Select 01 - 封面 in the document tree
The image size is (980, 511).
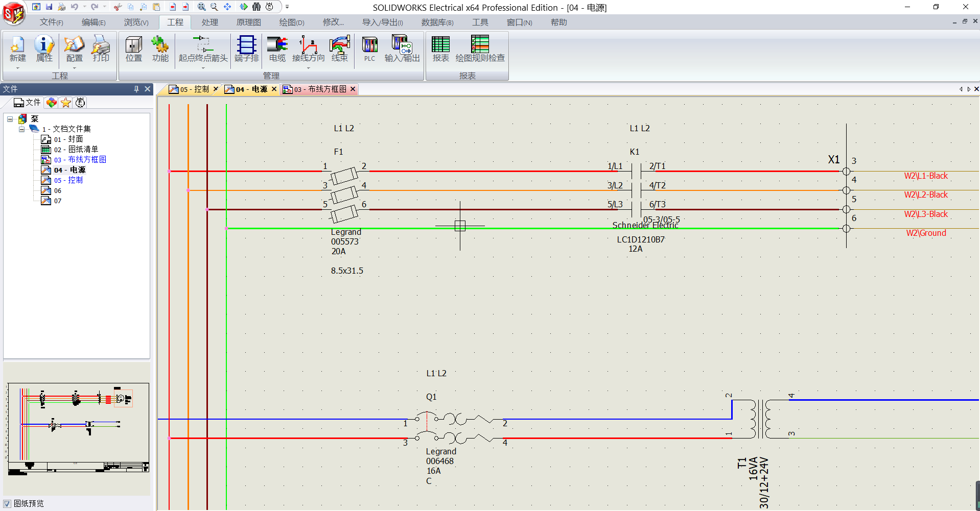pyautogui.click(x=68, y=139)
